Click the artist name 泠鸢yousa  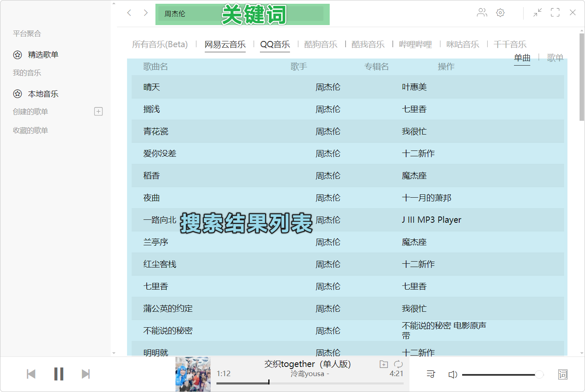(308, 374)
